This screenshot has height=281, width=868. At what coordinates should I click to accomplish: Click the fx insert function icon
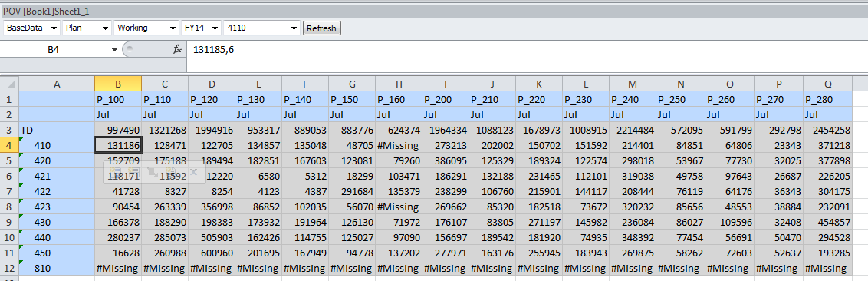[x=177, y=49]
